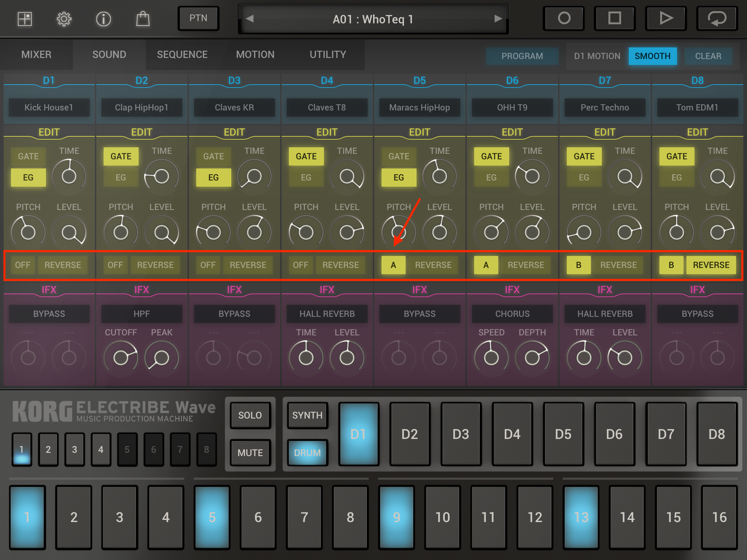Click the record circle button
Screen dimensions: 747x560
coord(564,18)
